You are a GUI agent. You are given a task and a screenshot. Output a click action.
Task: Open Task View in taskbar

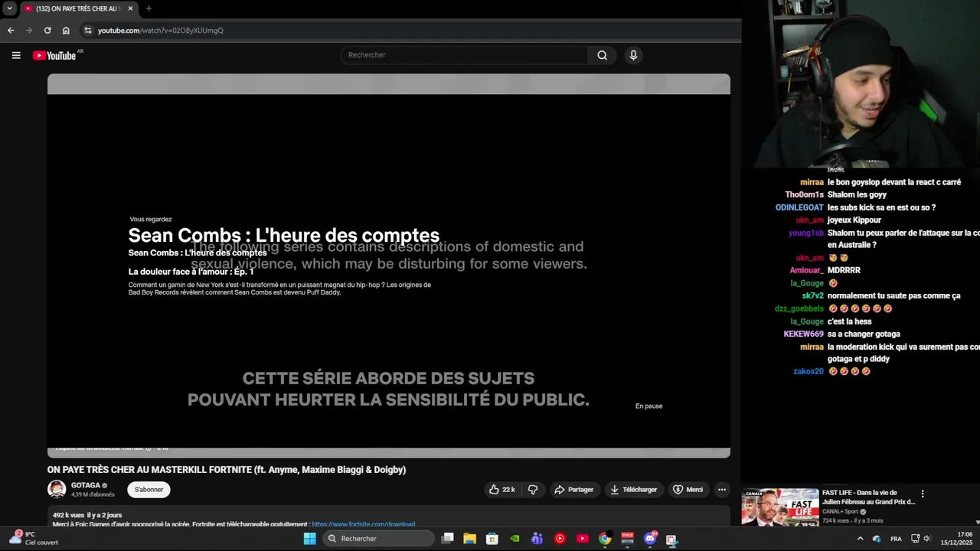pos(448,539)
